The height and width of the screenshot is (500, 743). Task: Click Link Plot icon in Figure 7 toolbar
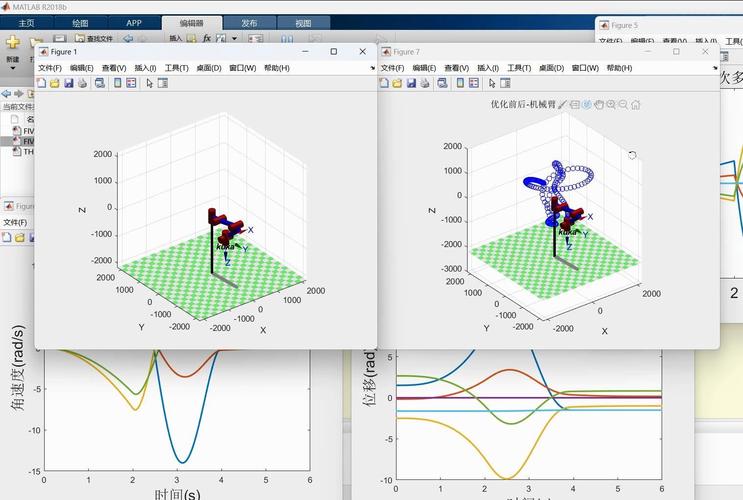443,83
